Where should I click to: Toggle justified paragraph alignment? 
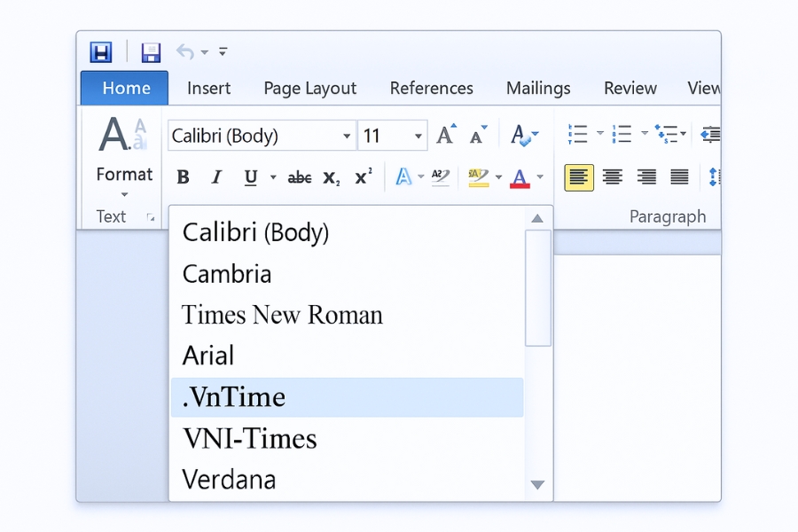[679, 176]
